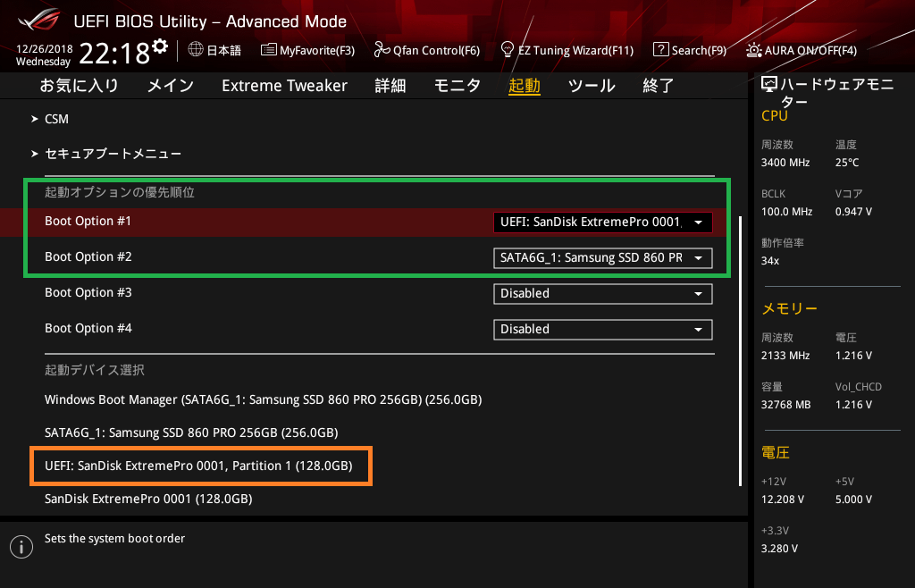Click the 起動オプションの優先順位 section heading

[x=120, y=192]
